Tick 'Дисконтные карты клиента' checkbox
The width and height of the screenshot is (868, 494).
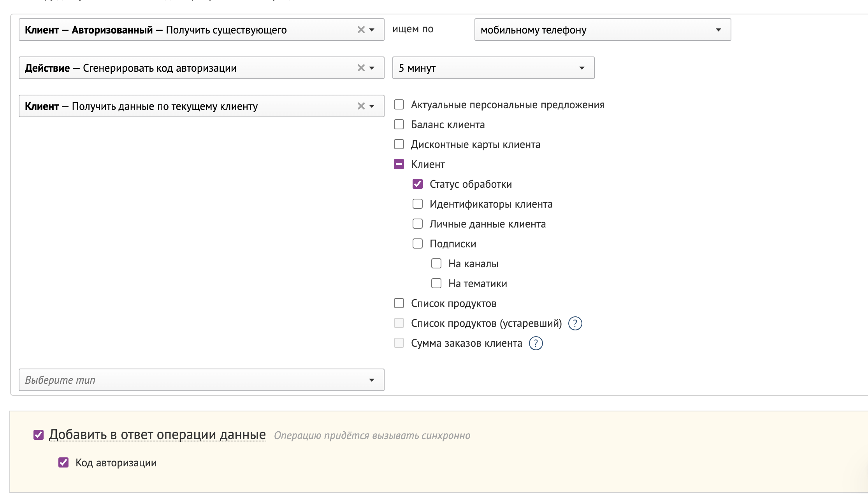399,144
